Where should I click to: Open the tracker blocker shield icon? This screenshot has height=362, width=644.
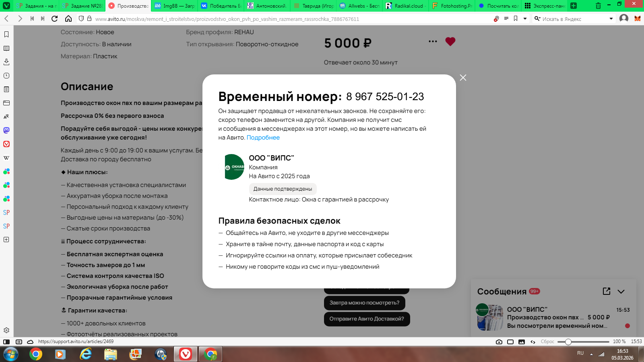tap(81, 19)
